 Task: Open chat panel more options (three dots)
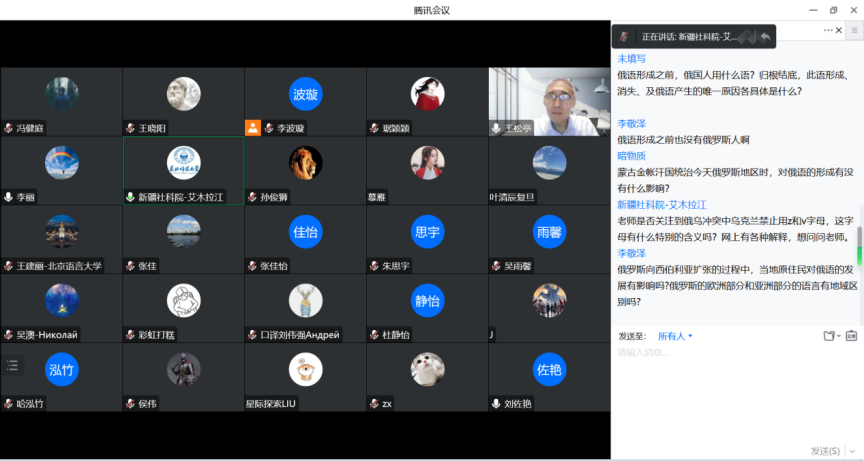pos(830,30)
